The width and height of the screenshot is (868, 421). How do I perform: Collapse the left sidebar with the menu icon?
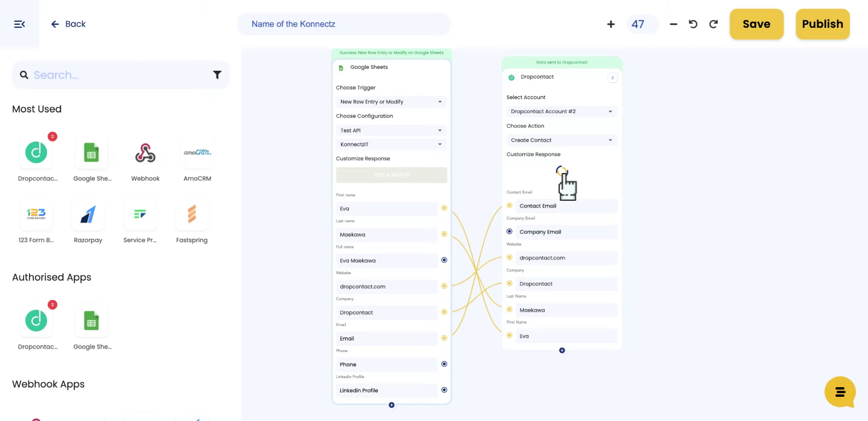tap(19, 24)
